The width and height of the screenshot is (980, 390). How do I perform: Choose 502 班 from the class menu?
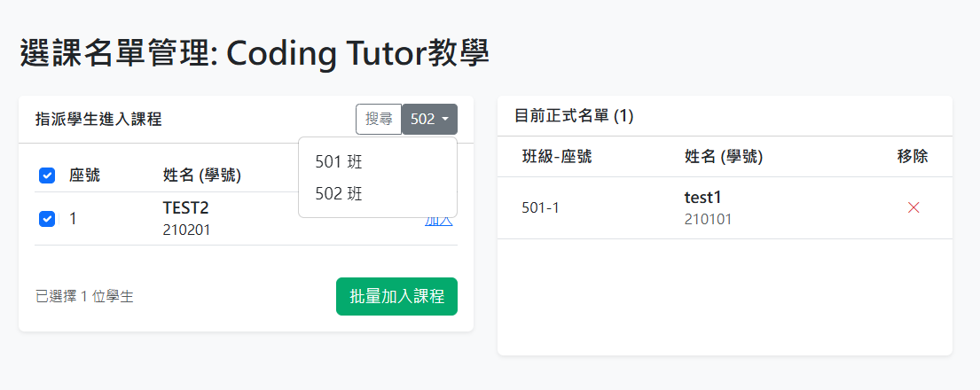coord(339,193)
